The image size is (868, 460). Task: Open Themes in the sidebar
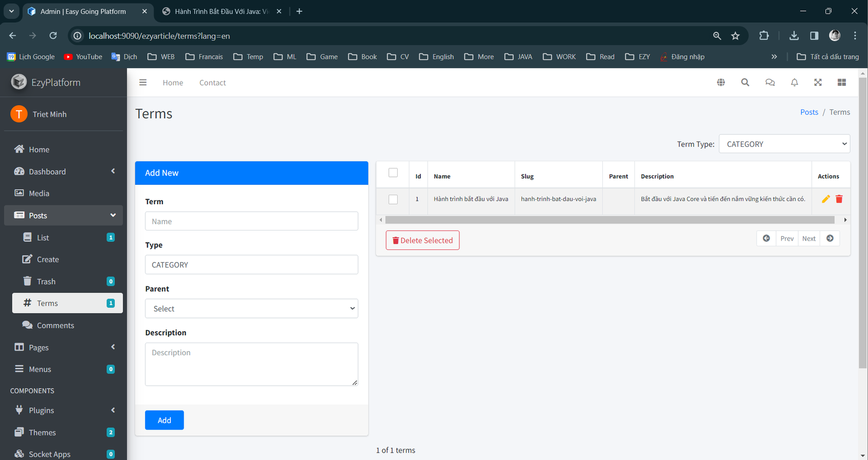click(x=63, y=433)
